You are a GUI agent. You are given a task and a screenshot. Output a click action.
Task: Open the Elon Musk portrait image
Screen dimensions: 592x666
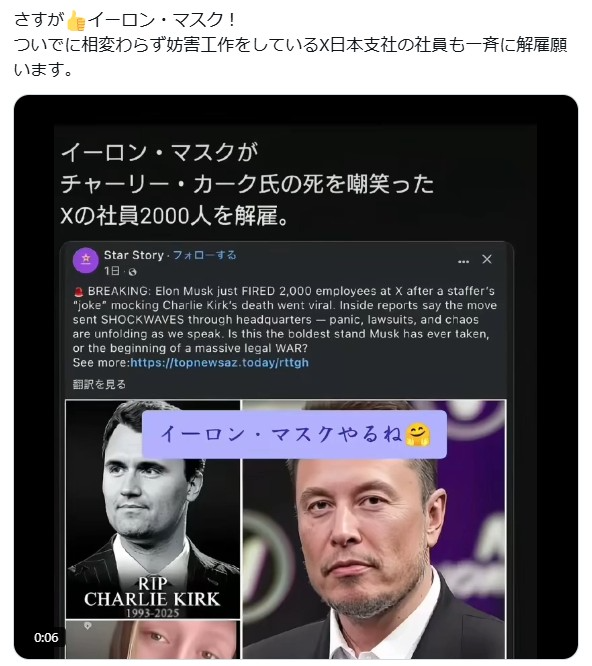[x=374, y=529]
